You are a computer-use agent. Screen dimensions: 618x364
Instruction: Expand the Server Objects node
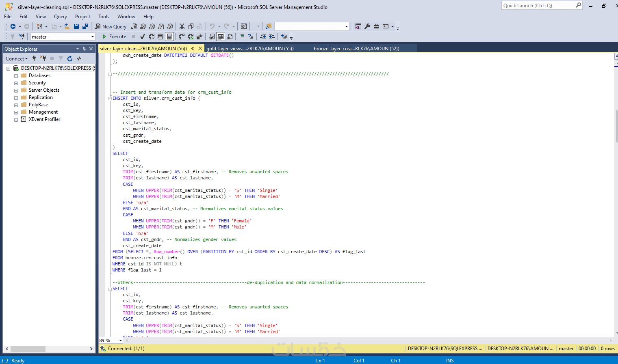point(16,90)
